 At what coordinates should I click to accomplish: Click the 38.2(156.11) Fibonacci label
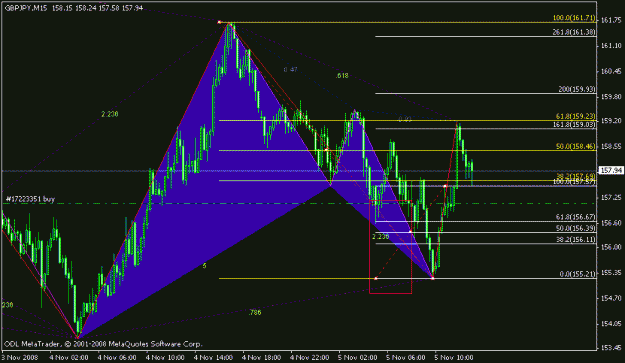coord(575,239)
